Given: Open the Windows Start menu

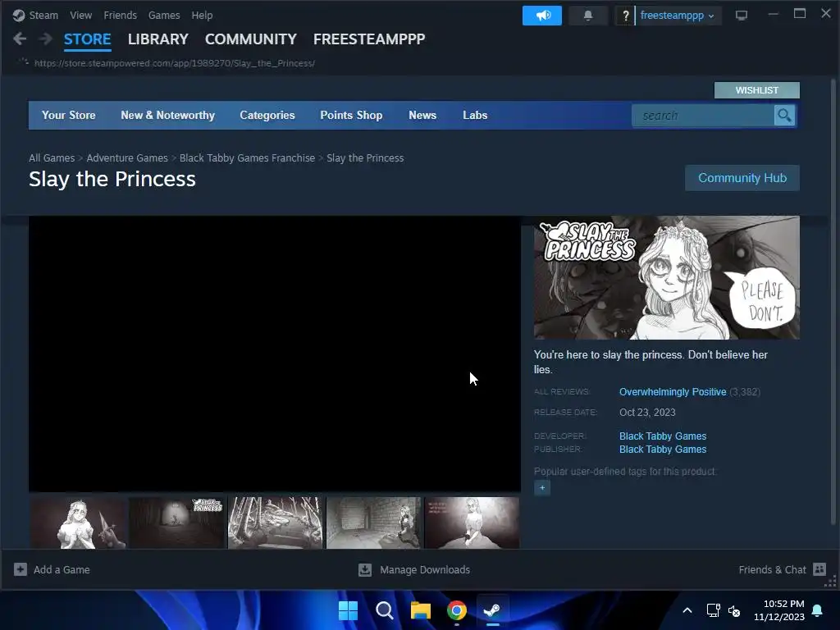Looking at the screenshot, I should pos(348,610).
